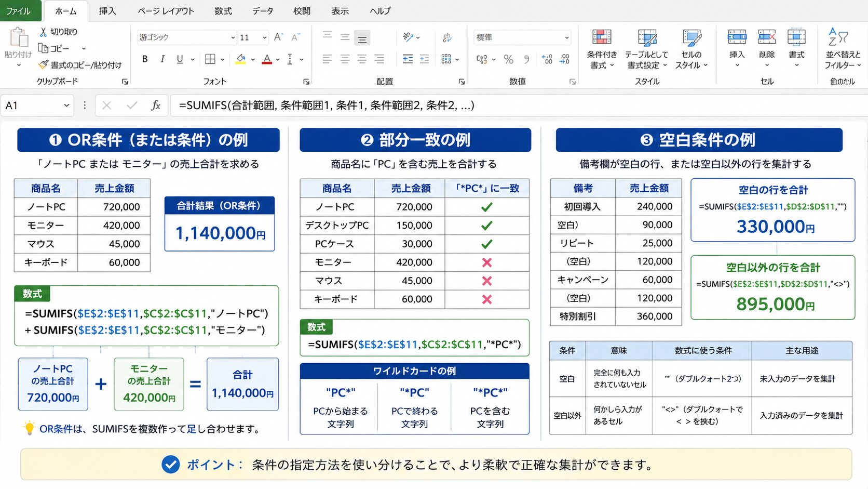Screen dimensions: 868x489
Task: Decrease decimal places icon
Action: [564, 59]
